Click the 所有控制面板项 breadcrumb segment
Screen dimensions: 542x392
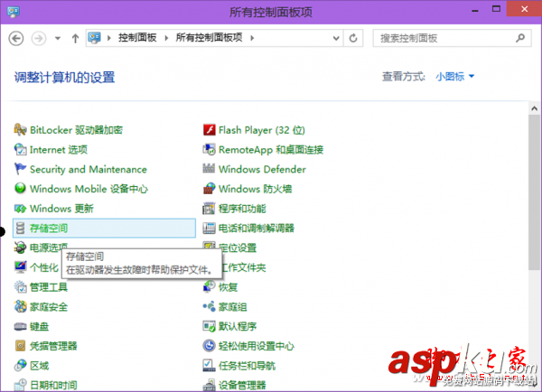209,38
